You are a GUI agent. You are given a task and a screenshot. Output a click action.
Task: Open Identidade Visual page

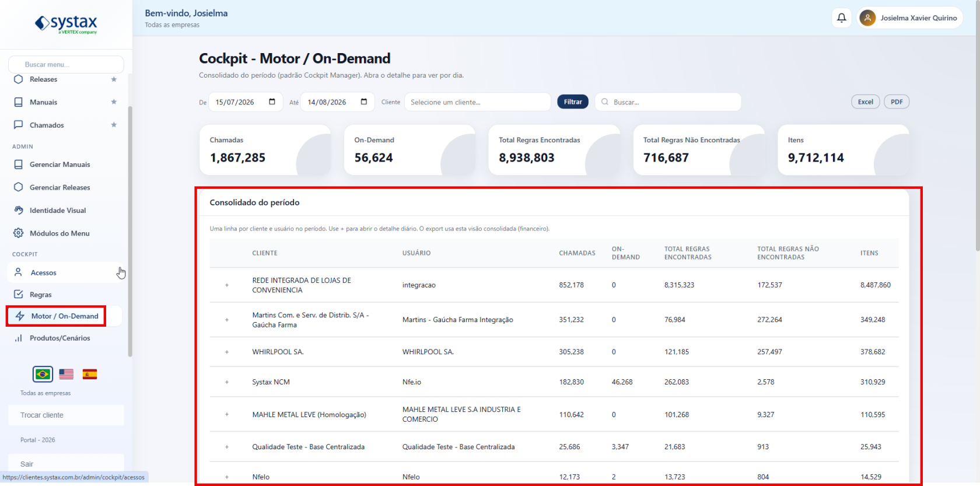click(x=65, y=210)
